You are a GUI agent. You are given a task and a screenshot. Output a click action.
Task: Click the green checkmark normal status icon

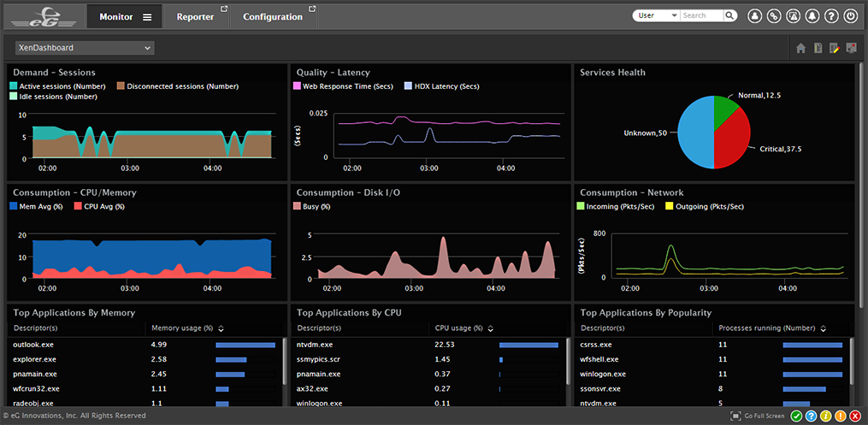tap(796, 416)
